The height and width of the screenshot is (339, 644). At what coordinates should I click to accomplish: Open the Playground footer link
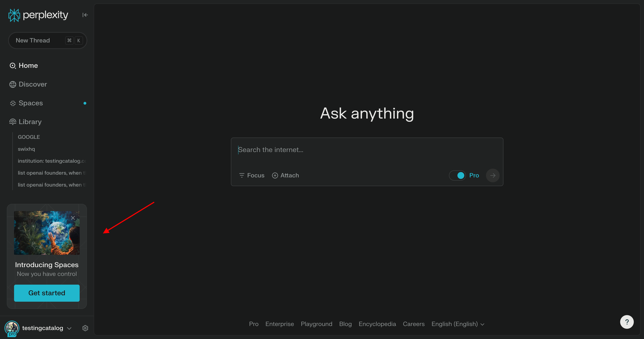[x=316, y=324]
